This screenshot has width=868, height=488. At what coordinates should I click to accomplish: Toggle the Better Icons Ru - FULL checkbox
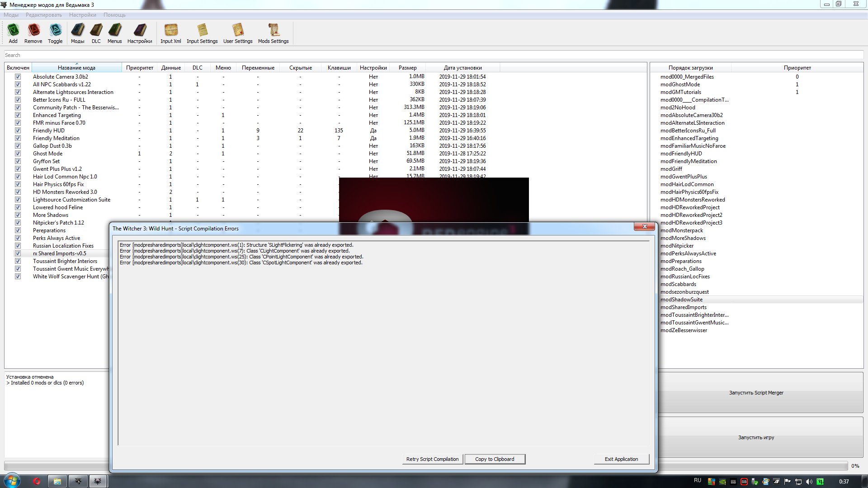[x=18, y=100]
